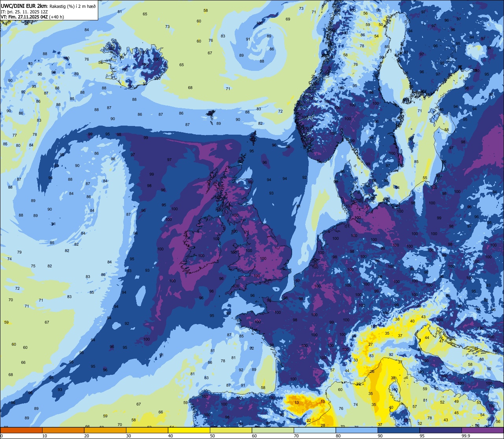Click the 70–80 pale blue legend swatch
Viewport: 504px width, 439px height.
point(315,430)
